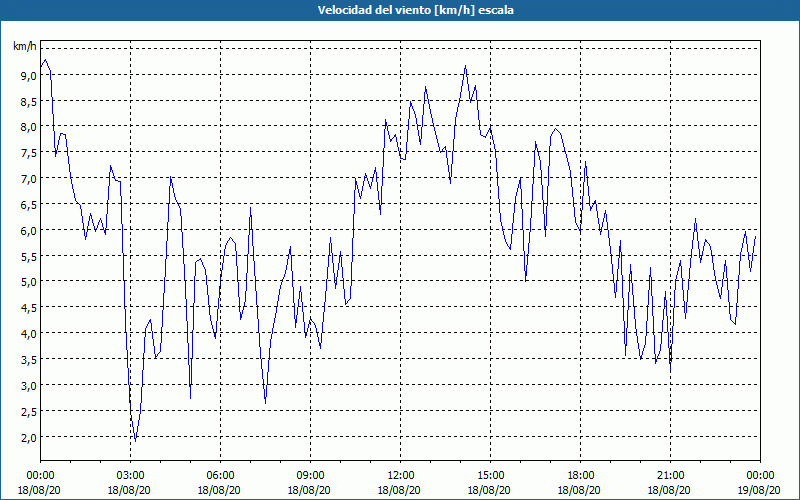
Task: Click the 18:00 time axis label
Action: pos(580,476)
